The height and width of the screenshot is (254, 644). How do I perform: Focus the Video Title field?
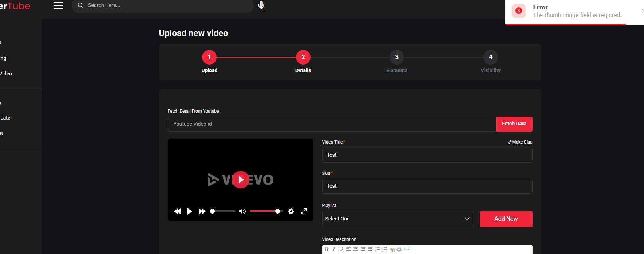click(x=427, y=155)
